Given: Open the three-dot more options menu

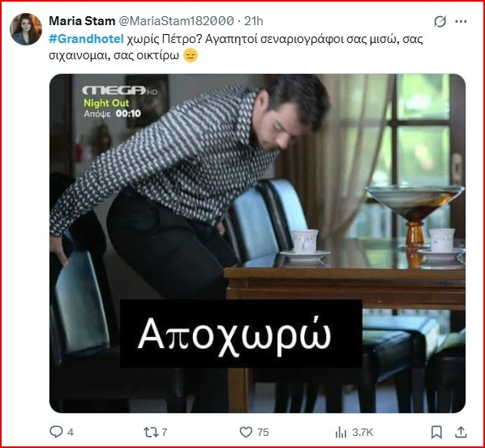Looking at the screenshot, I should pyautogui.click(x=461, y=21).
